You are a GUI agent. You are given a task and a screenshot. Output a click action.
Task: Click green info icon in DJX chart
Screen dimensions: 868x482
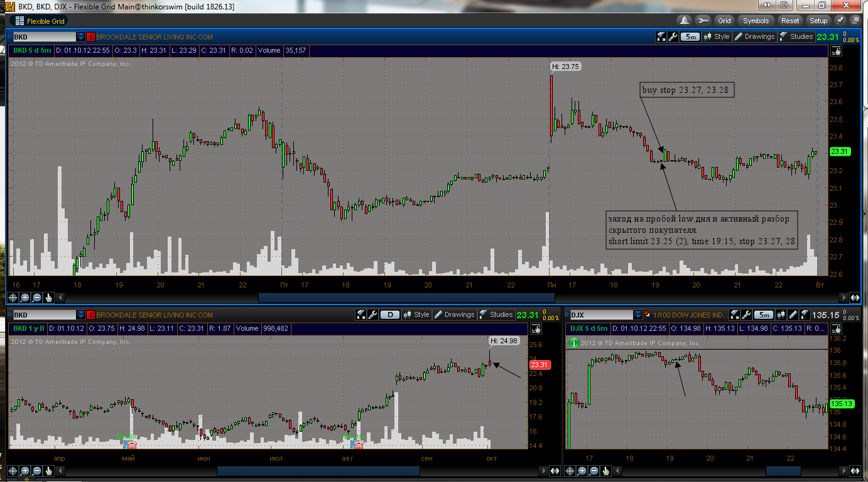(573, 343)
